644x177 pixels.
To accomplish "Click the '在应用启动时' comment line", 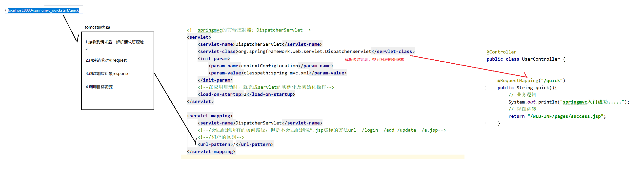I will (266, 87).
